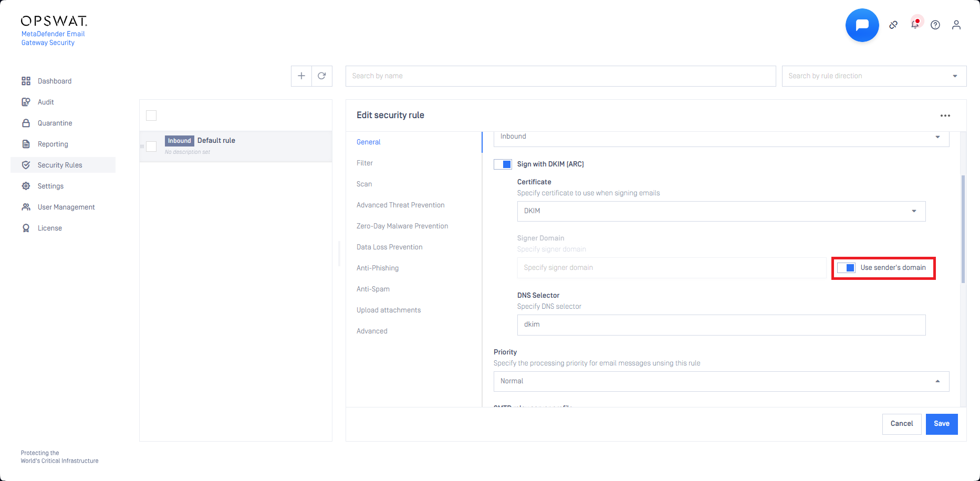Check the Default rule checkbox
The height and width of the screenshot is (481, 980).
(x=151, y=147)
